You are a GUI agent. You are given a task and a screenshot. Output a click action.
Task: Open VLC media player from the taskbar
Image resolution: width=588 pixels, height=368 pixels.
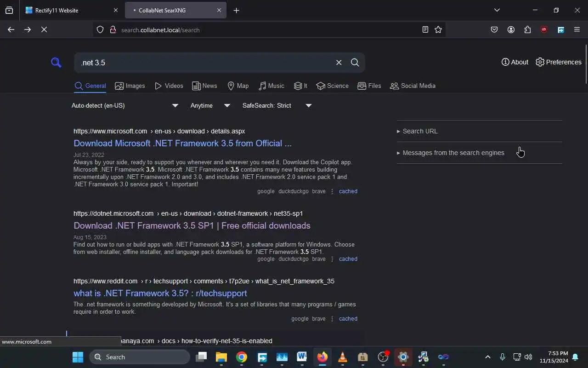click(342, 357)
